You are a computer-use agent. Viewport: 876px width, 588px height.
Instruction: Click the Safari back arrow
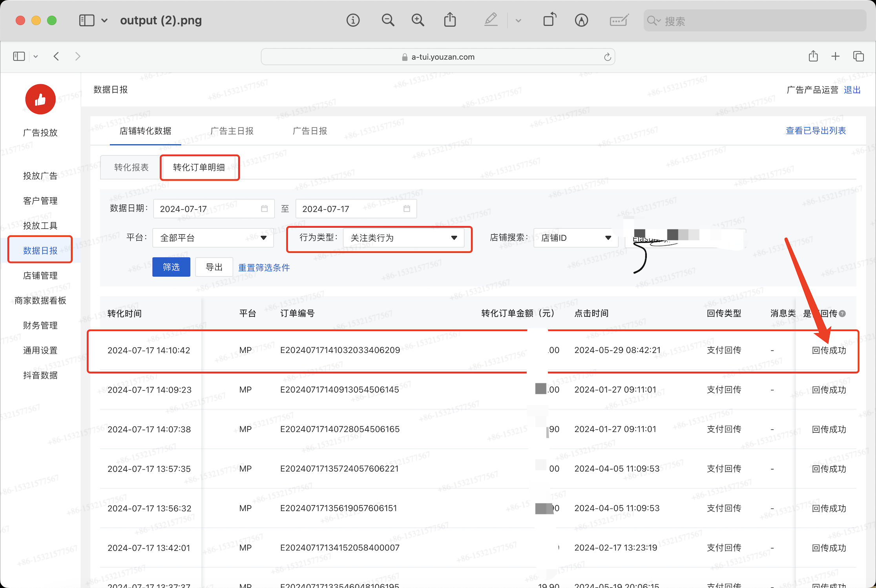(x=57, y=57)
